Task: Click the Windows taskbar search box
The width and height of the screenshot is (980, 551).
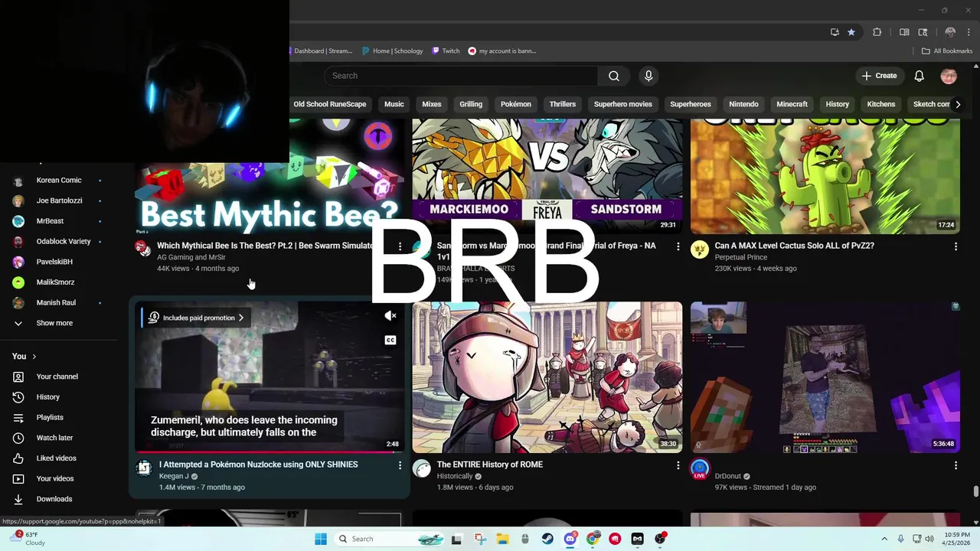Action: [x=390, y=539]
